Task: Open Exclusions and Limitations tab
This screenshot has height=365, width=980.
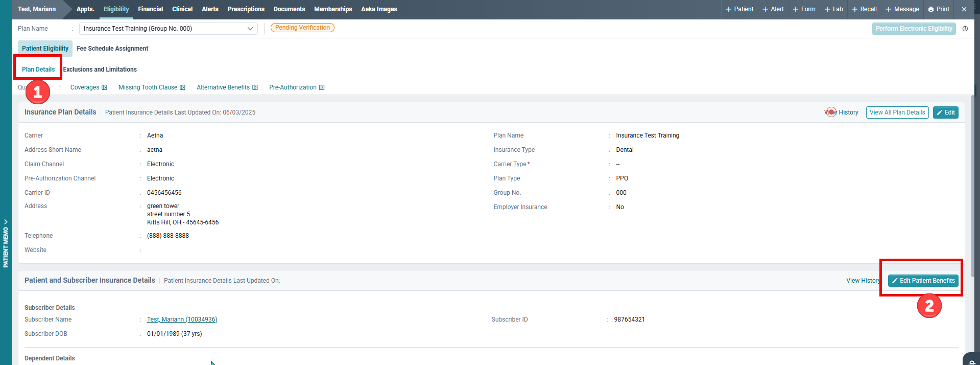Action: click(100, 70)
